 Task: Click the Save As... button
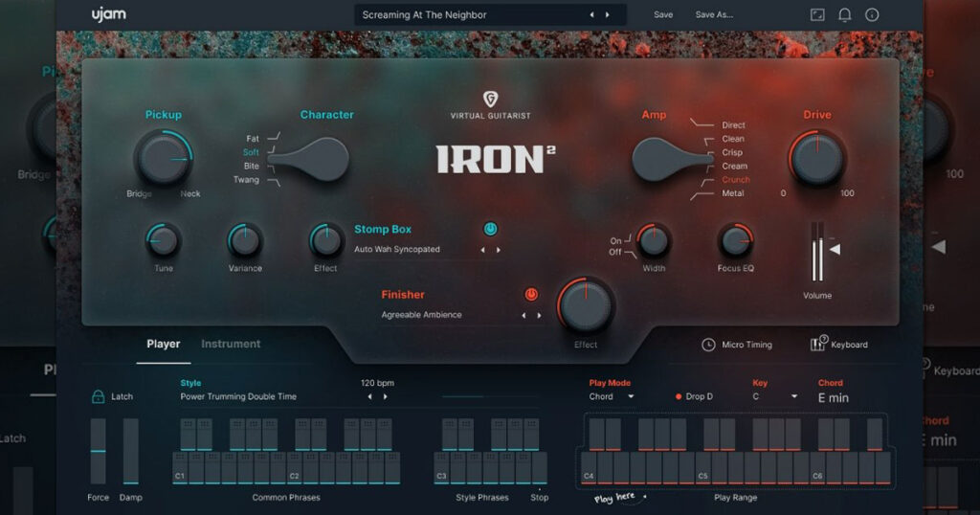pyautogui.click(x=714, y=14)
